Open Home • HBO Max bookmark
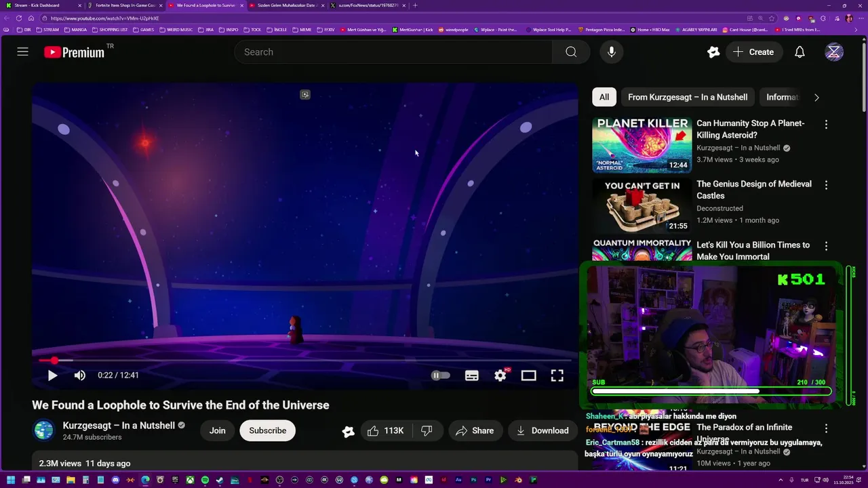Screen dimensions: 868x488 (650, 30)
